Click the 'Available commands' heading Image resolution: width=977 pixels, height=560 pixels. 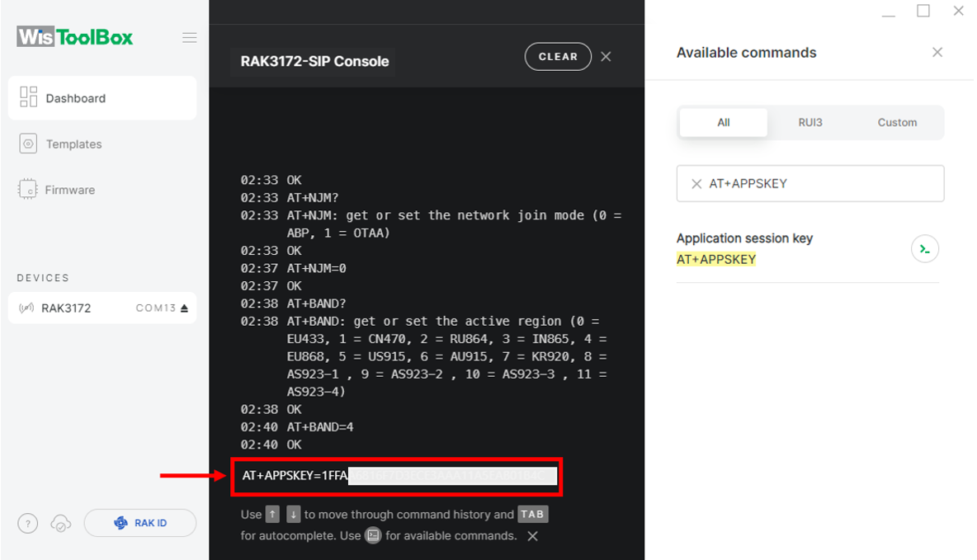pos(747,53)
